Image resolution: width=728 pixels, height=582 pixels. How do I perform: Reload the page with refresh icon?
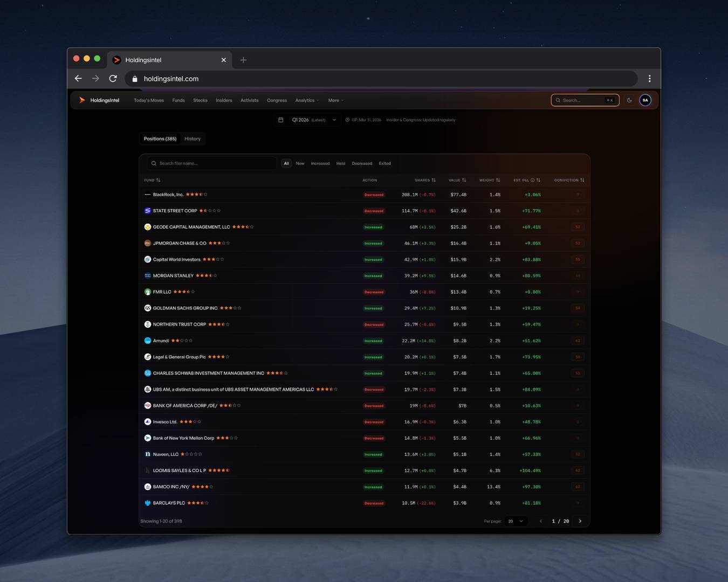pos(113,79)
